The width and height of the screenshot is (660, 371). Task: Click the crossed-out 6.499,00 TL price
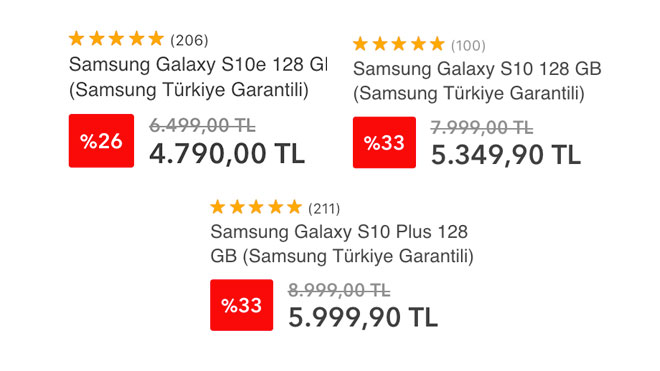pyautogui.click(x=202, y=125)
